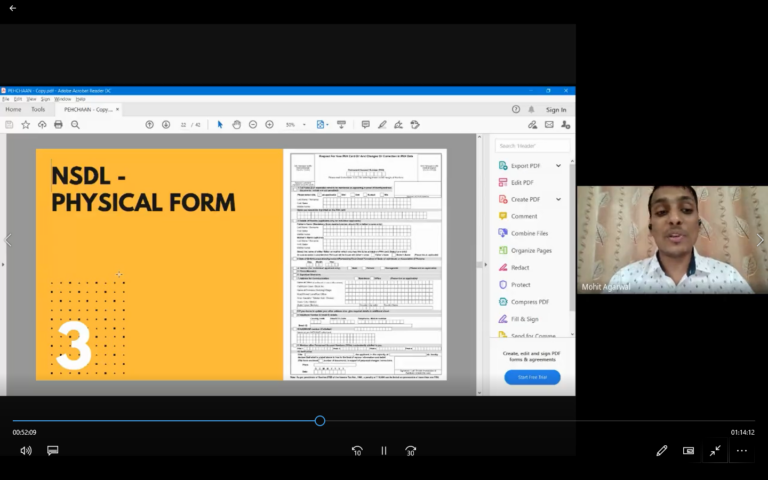Click the Start Free Trial button
Image resolution: width=768 pixels, height=480 pixels.
click(x=532, y=377)
